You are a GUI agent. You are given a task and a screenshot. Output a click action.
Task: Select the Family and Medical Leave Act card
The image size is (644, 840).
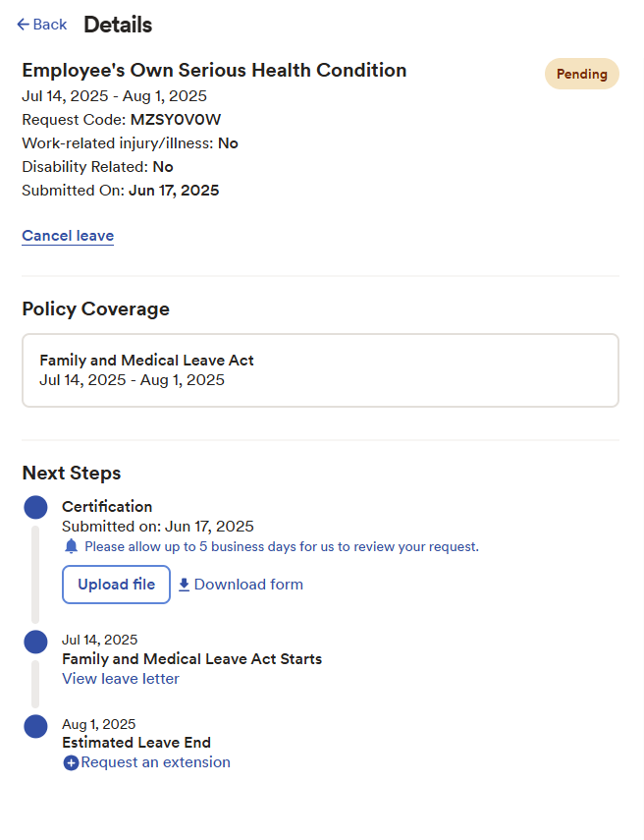pyautogui.click(x=320, y=370)
